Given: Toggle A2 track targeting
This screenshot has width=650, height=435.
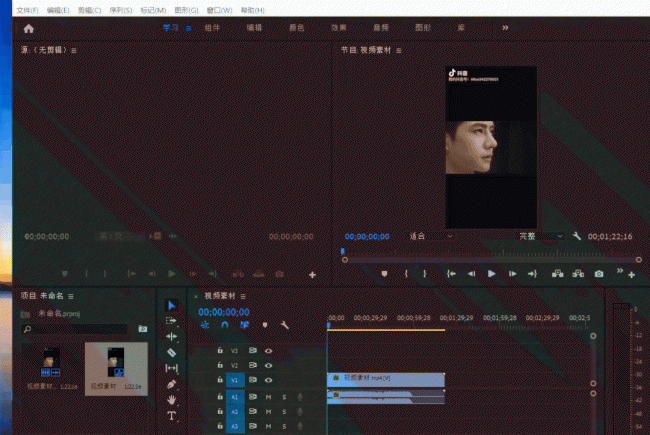Looking at the screenshot, I should tap(235, 411).
